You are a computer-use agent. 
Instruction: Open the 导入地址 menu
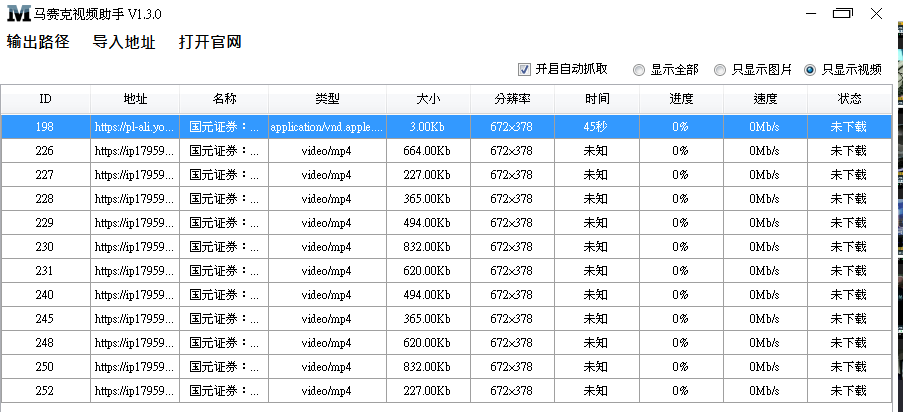point(124,42)
